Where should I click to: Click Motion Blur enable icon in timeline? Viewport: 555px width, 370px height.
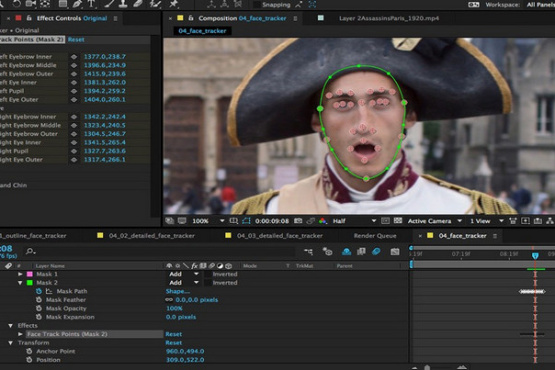376,251
